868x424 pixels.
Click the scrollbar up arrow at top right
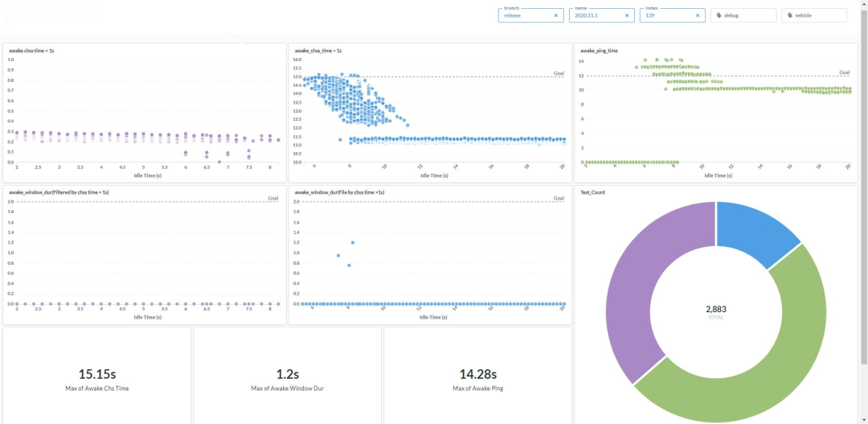[x=863, y=4]
